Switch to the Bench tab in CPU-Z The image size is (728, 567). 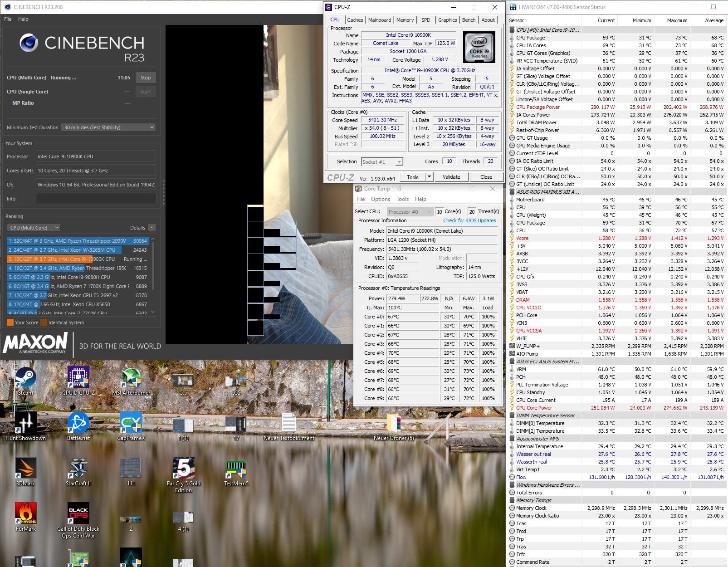(469, 20)
